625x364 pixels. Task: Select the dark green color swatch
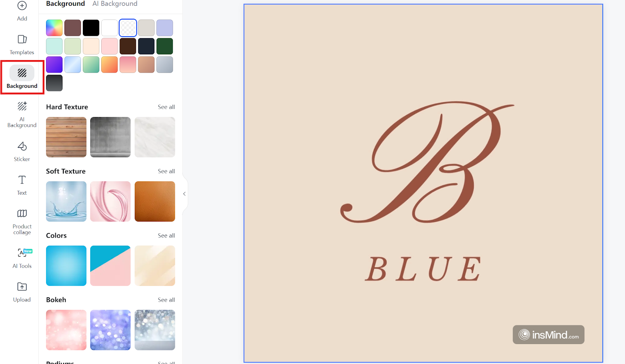[x=165, y=46]
